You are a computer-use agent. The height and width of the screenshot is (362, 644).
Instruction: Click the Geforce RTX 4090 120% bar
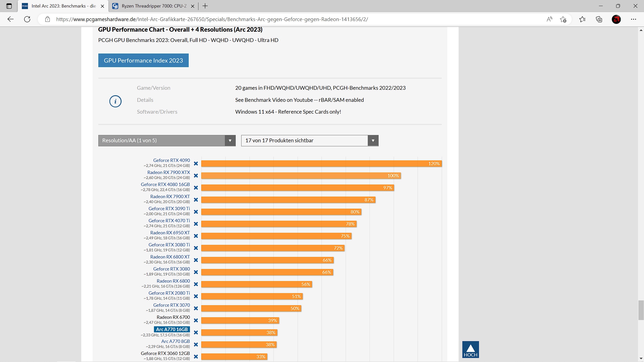(321, 164)
